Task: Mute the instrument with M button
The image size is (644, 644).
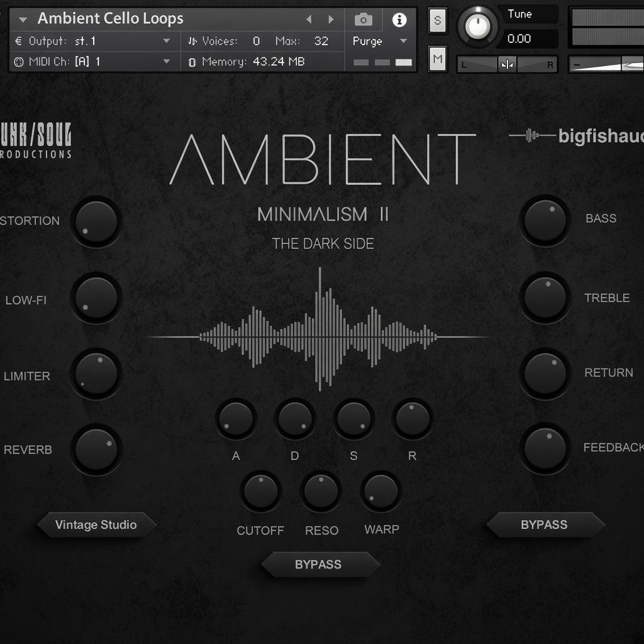Action: (438, 58)
